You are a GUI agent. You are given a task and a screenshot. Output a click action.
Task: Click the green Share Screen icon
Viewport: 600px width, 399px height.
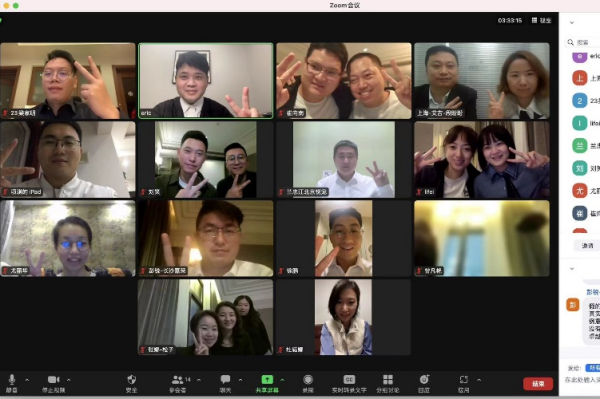[267, 379]
